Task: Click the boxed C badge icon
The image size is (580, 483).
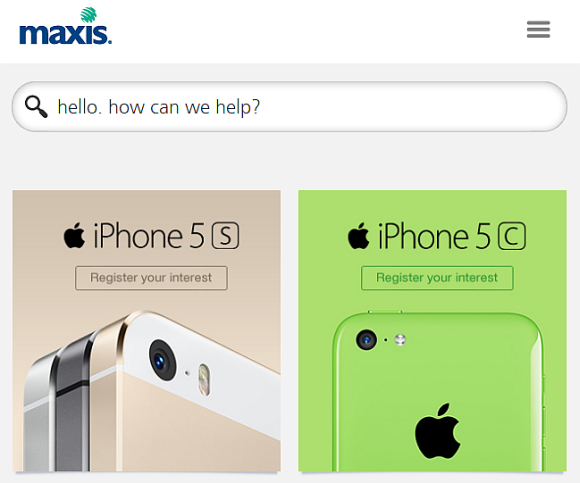Action: coord(512,236)
